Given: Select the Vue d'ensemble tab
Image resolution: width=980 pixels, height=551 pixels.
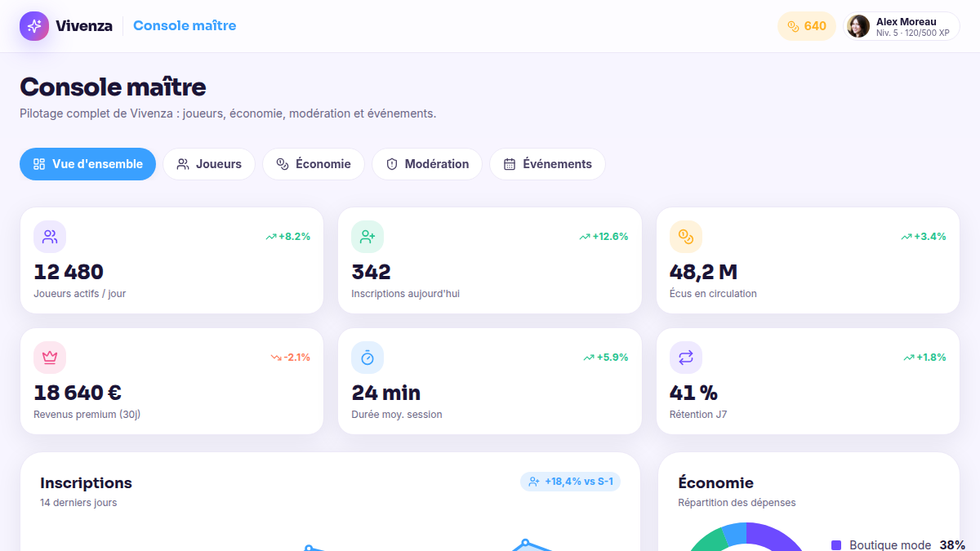Looking at the screenshot, I should pos(87,164).
